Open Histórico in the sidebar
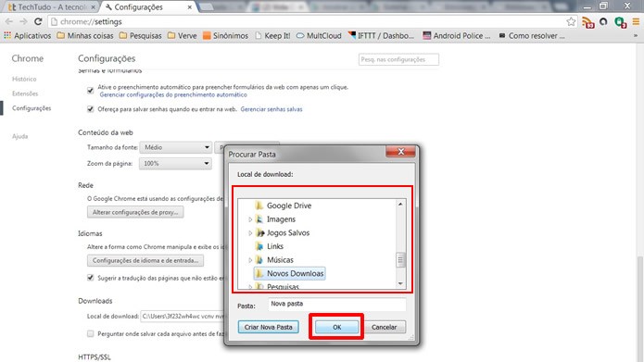The width and height of the screenshot is (644, 362). pyautogui.click(x=24, y=79)
